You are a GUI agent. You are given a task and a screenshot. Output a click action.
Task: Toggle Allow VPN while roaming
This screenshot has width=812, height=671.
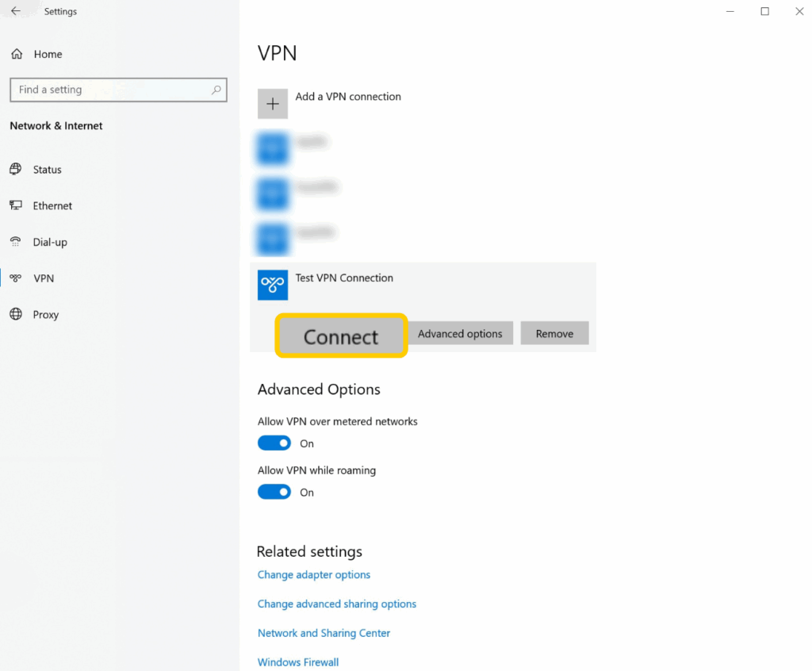pyautogui.click(x=274, y=493)
